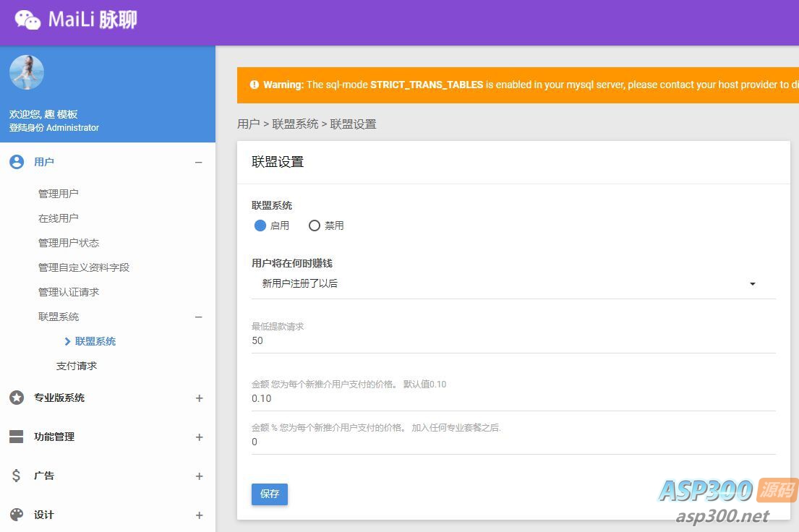
Task: Click the chevron arrow beside 联盟系统 subitem
Action: [67, 341]
